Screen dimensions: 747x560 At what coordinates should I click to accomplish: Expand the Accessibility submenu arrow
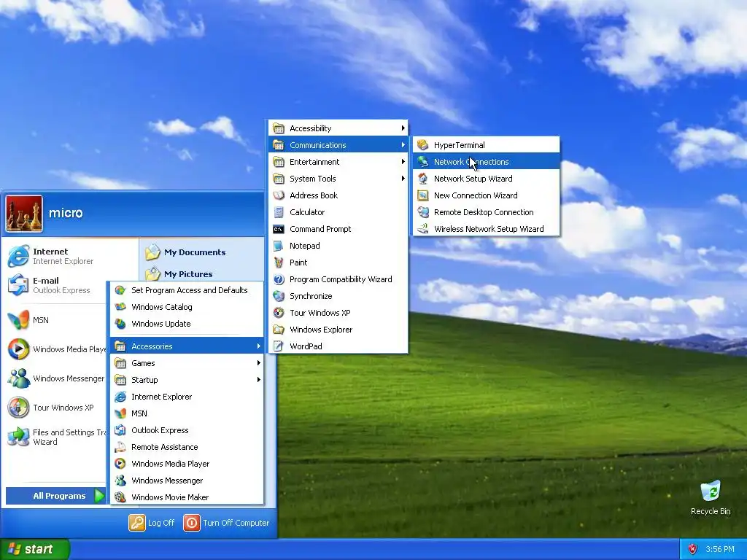(403, 128)
